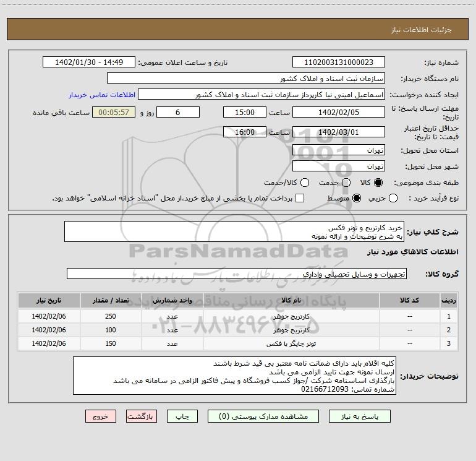Select the خدمت radio button
The height and width of the screenshot is (461, 476).
[x=346, y=183]
